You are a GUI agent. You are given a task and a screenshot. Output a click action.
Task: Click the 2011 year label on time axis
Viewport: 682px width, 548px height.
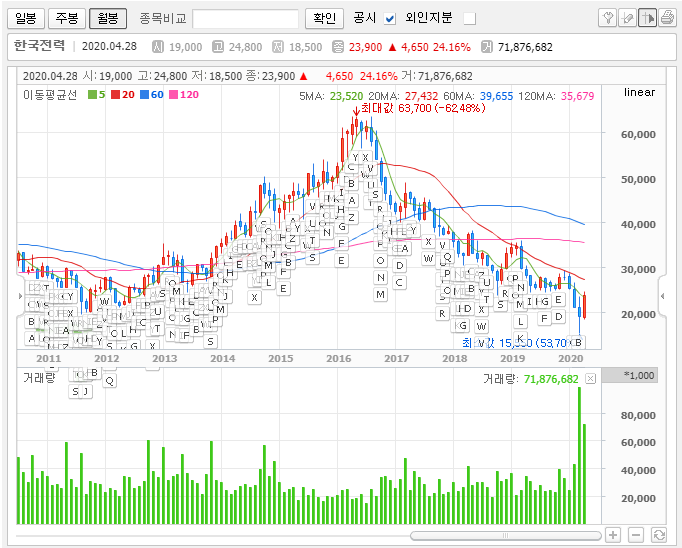[48, 358]
